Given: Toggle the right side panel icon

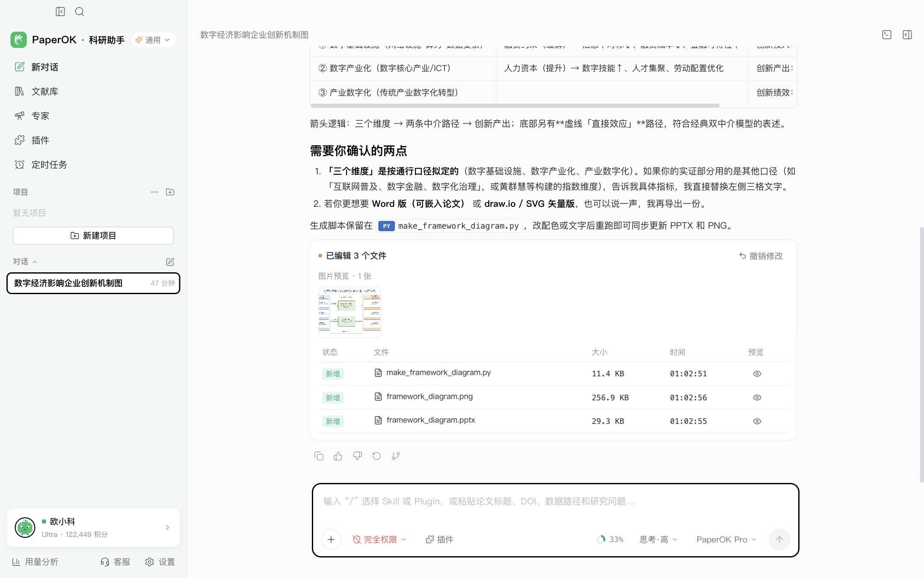Looking at the screenshot, I should pyautogui.click(x=907, y=35).
